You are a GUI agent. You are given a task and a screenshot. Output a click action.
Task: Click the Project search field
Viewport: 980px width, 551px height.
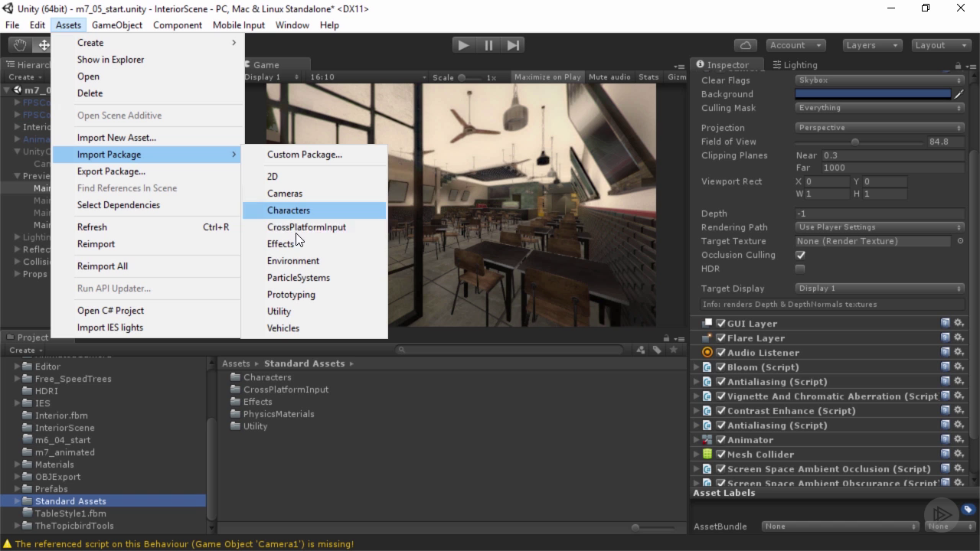click(510, 350)
